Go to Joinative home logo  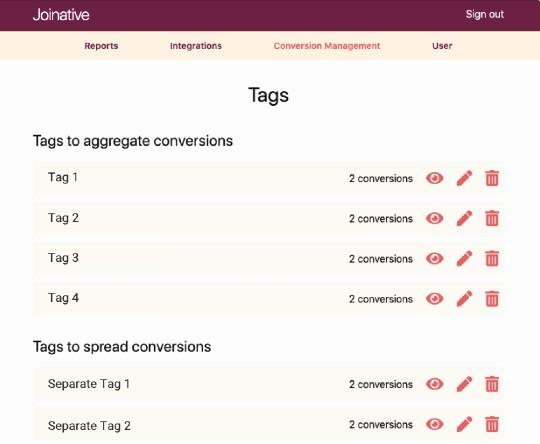(61, 14)
